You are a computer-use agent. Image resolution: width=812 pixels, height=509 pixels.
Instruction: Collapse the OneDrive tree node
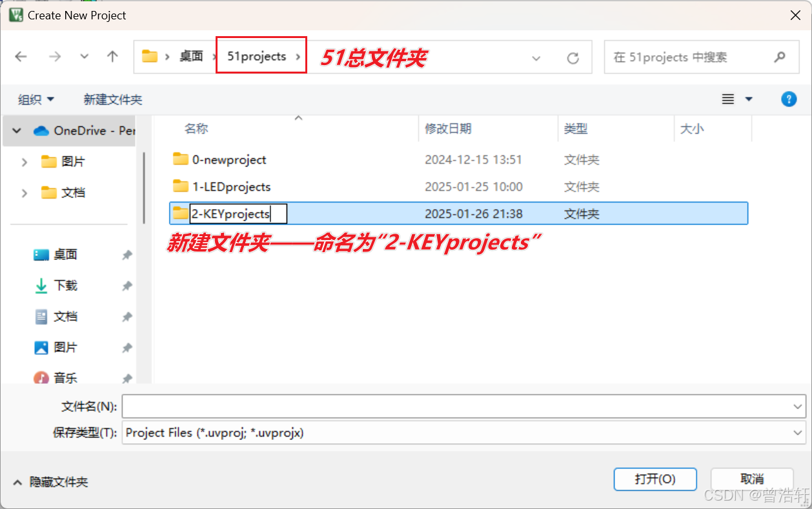click(17, 130)
